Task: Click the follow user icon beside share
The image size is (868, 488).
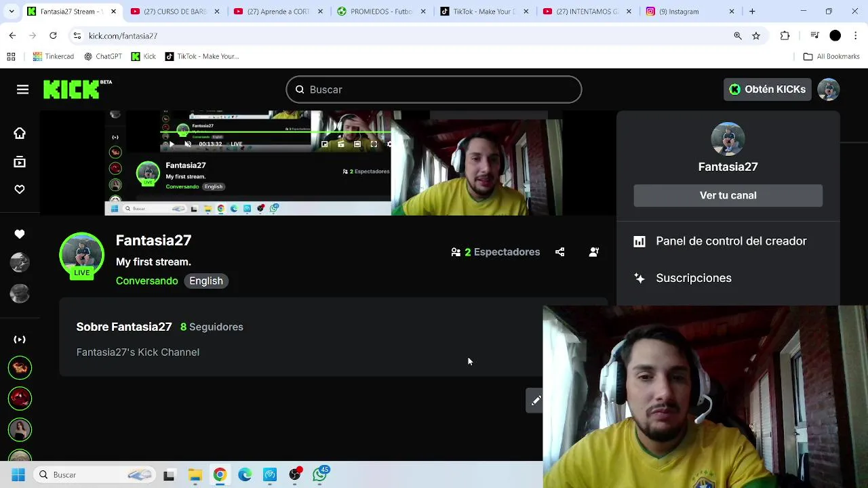Action: (594, 252)
